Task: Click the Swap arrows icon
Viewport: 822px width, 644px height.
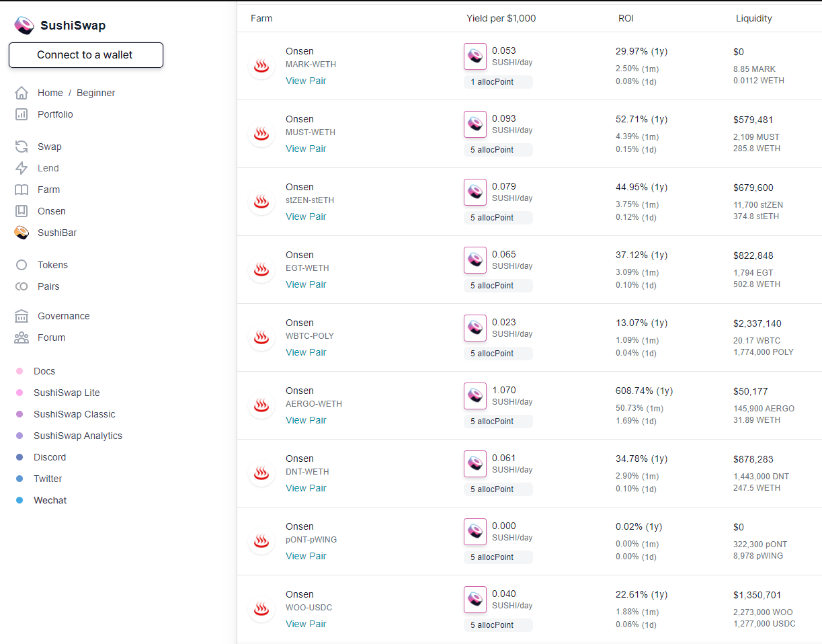Action: 22,147
